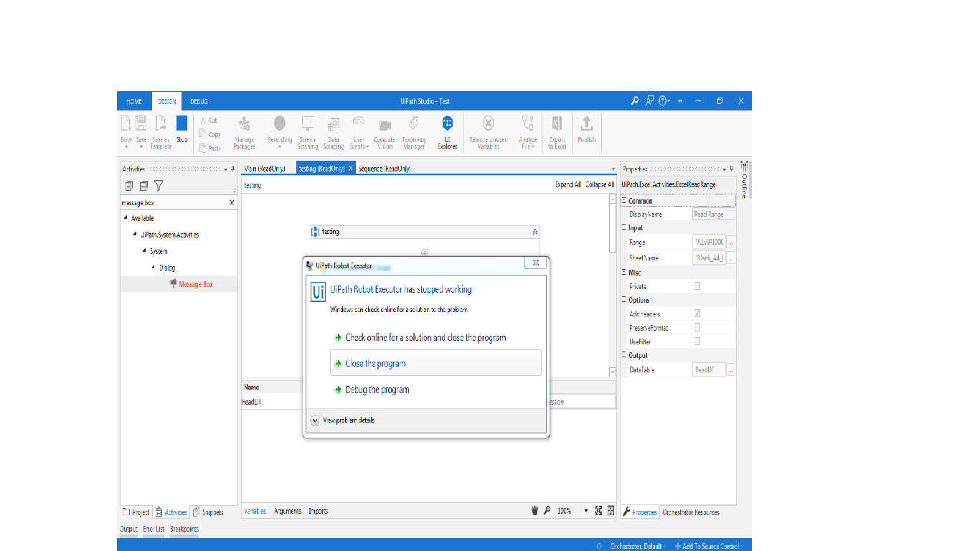980x551 pixels.
Task: Open Manage Packages
Action: coord(244,132)
